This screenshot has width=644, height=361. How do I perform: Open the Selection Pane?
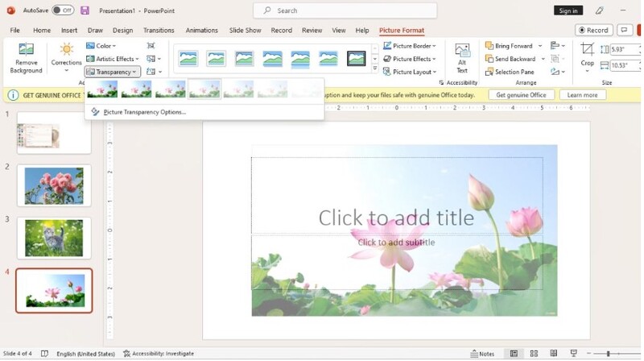[x=510, y=72]
